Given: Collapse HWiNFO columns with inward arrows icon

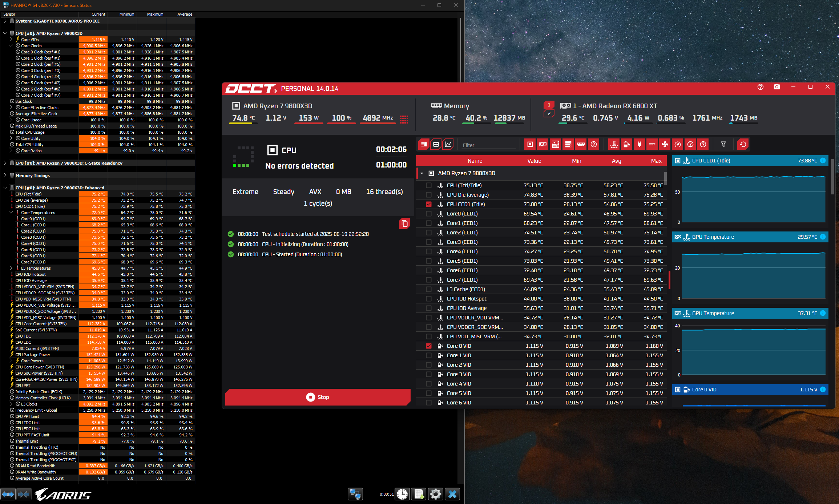Looking at the screenshot, I should tap(24, 494).
